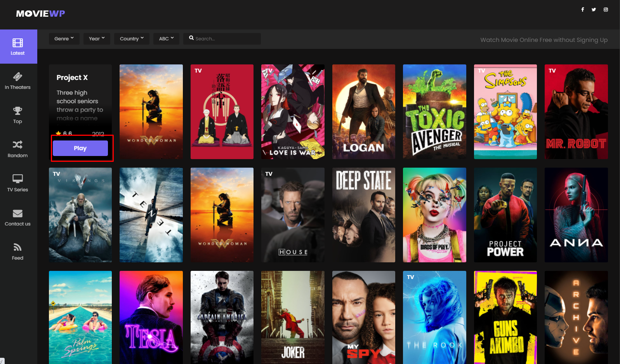The width and height of the screenshot is (620, 364).
Task: Open the Logan movie poster
Action: [364, 112]
